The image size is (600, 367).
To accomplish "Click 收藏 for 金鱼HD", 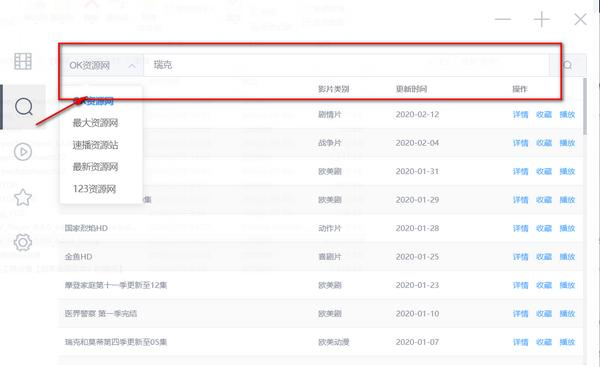I will 544,256.
